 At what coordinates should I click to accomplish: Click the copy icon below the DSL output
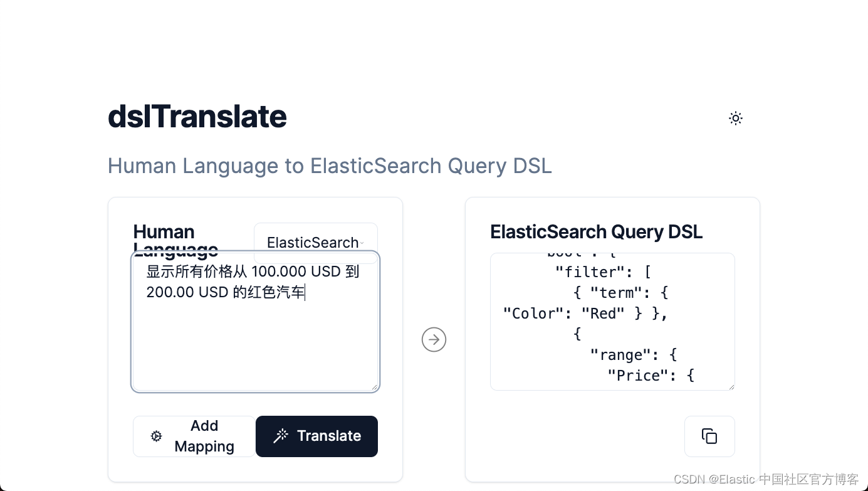(709, 436)
